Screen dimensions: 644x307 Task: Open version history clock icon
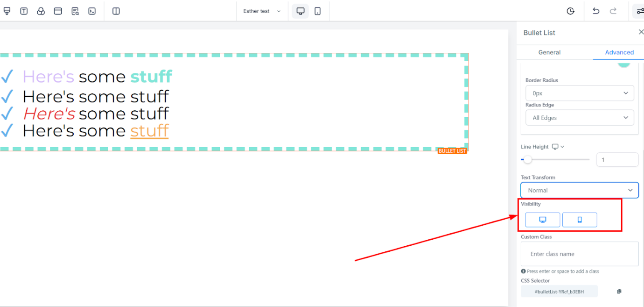[x=570, y=11]
